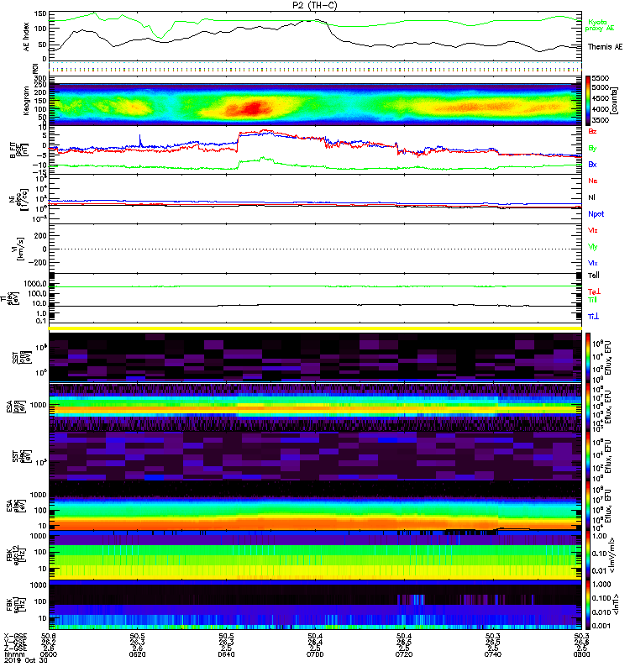Click the SST ions Eflux color bar

[x=588, y=358]
